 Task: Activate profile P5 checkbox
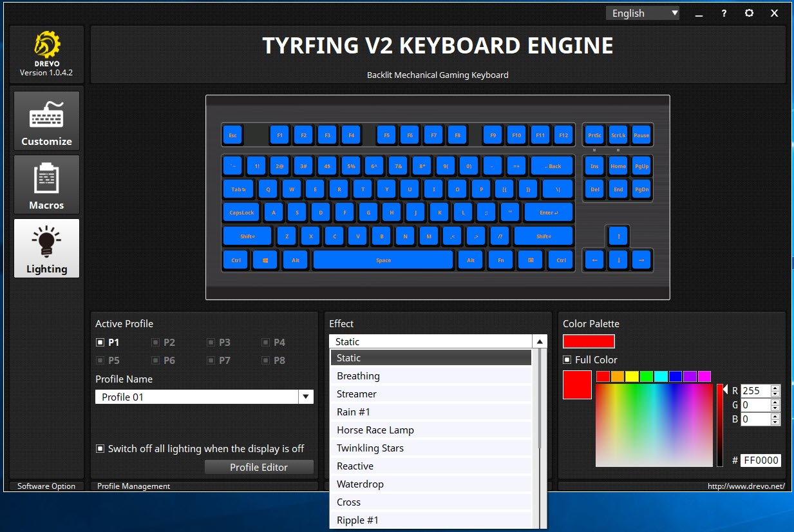[x=100, y=361]
